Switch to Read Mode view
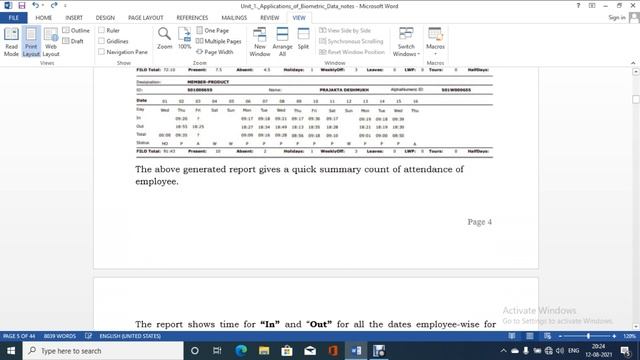This screenshot has width=640, height=360. click(11, 42)
